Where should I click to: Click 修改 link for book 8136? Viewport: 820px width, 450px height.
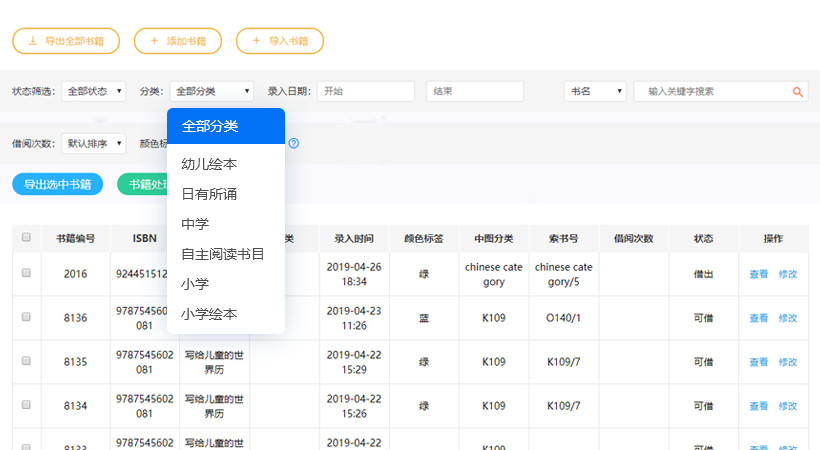[x=788, y=318]
